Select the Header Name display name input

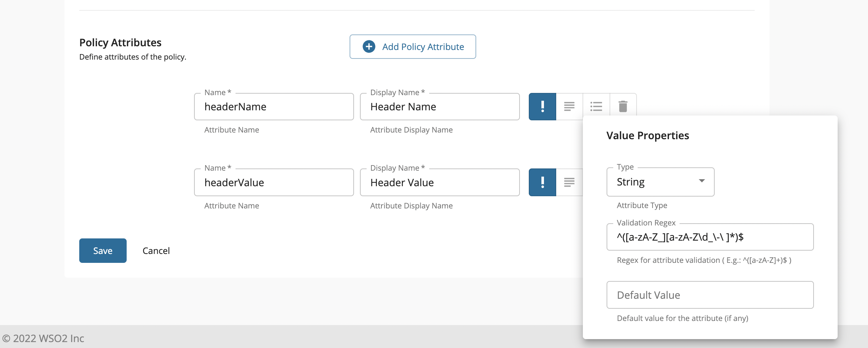tap(440, 107)
